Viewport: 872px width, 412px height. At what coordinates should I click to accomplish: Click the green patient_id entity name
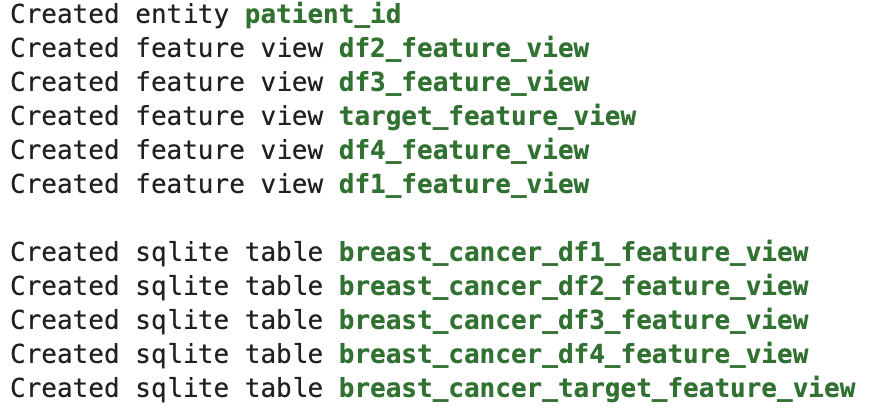click(323, 15)
